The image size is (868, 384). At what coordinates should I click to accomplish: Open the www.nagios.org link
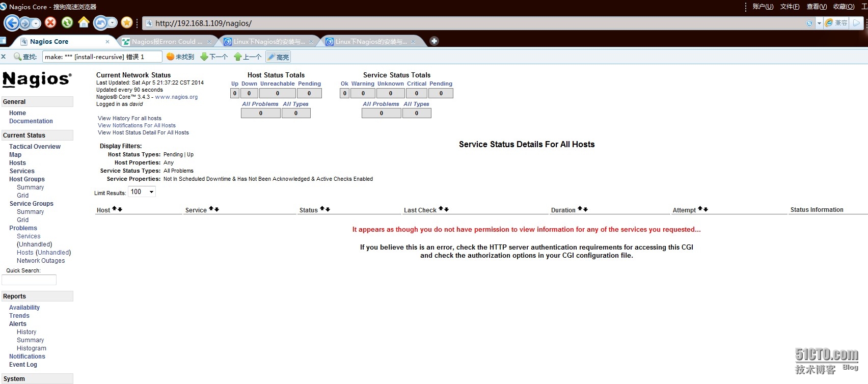[x=176, y=97]
